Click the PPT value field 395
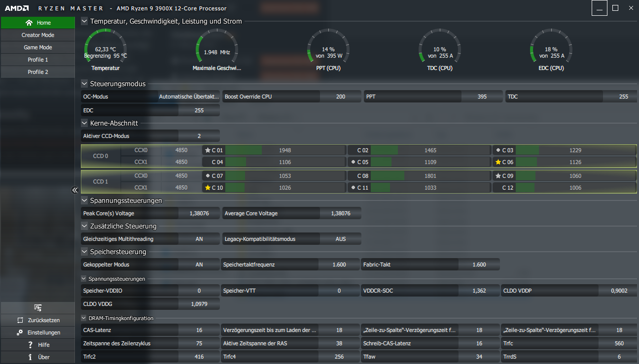 (x=482, y=97)
